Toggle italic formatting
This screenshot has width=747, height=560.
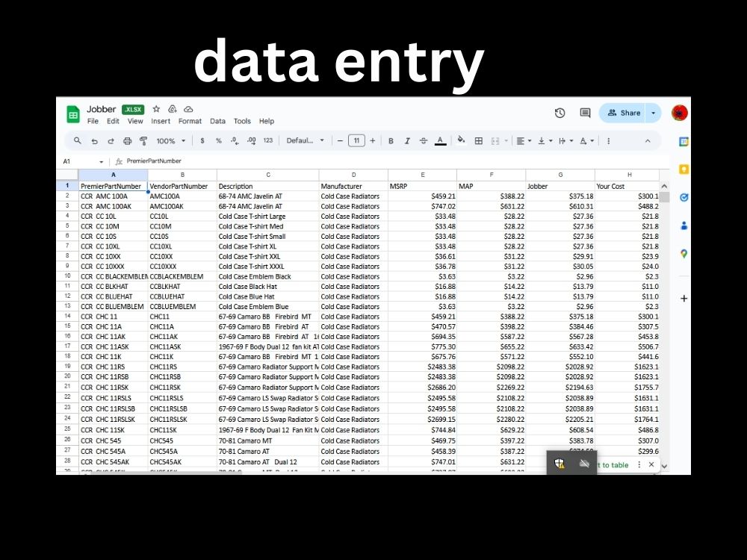(407, 141)
